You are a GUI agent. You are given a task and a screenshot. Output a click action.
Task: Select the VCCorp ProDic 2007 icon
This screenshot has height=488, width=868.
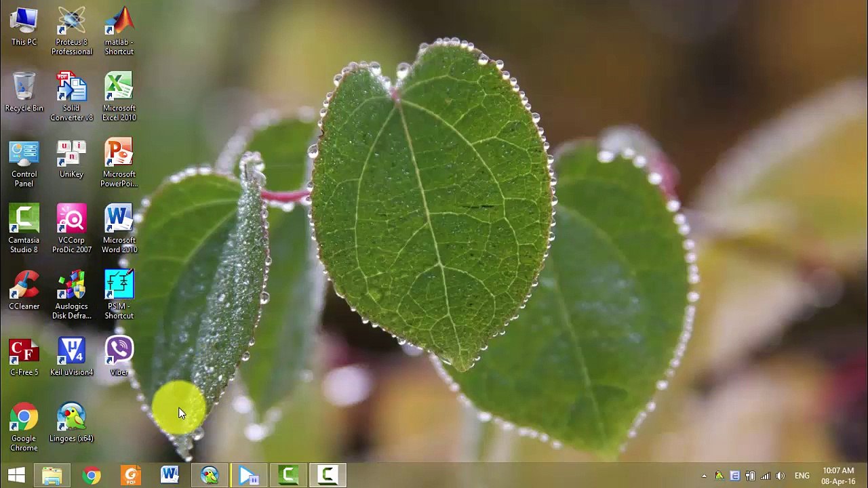[71, 221]
